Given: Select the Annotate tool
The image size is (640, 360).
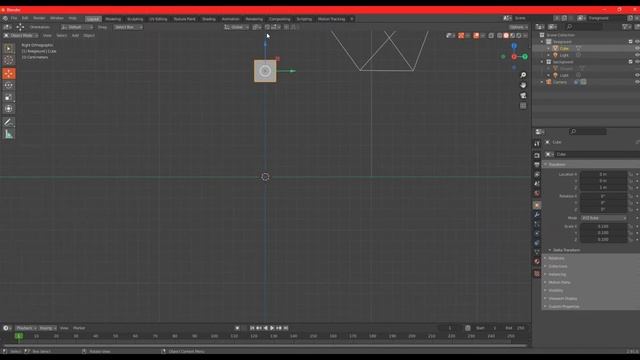Looking at the screenshot, I should 9,122.
